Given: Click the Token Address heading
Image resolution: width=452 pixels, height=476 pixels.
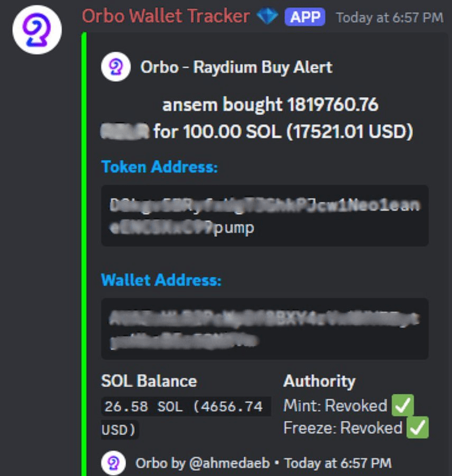Looking at the screenshot, I should click(160, 167).
